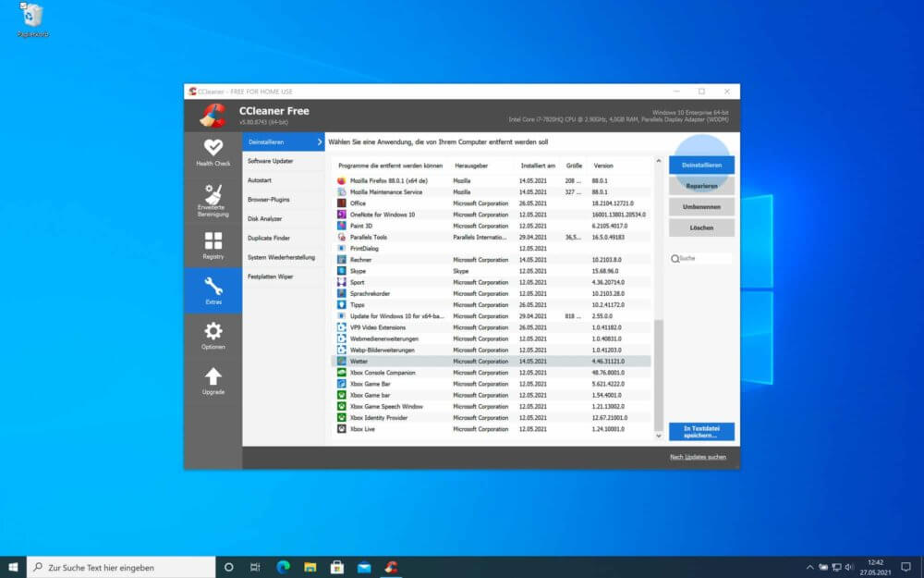Select the Webp-Bilderweiterungen row
This screenshot has height=578, width=924.
[492, 350]
